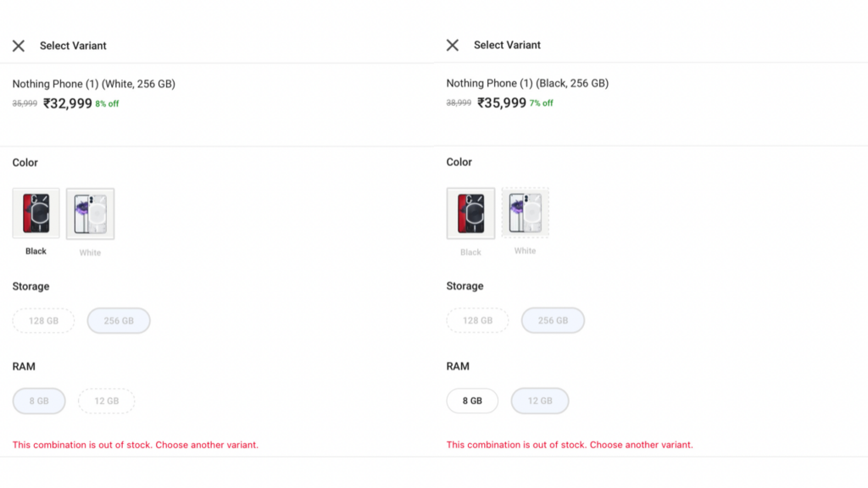Click the ₹32,999 price in left panel

coord(68,103)
